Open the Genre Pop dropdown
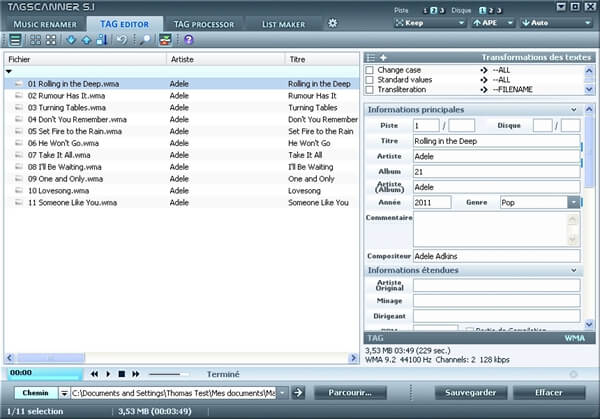This screenshot has height=419, width=600. [573, 202]
